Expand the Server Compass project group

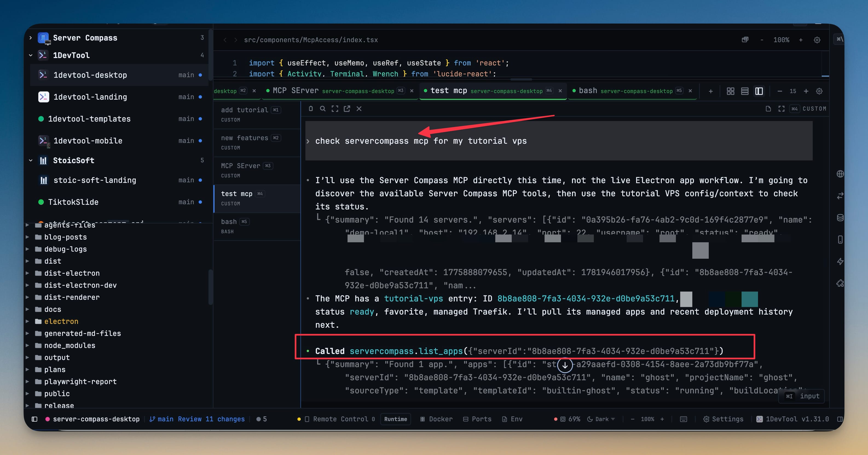pos(31,38)
